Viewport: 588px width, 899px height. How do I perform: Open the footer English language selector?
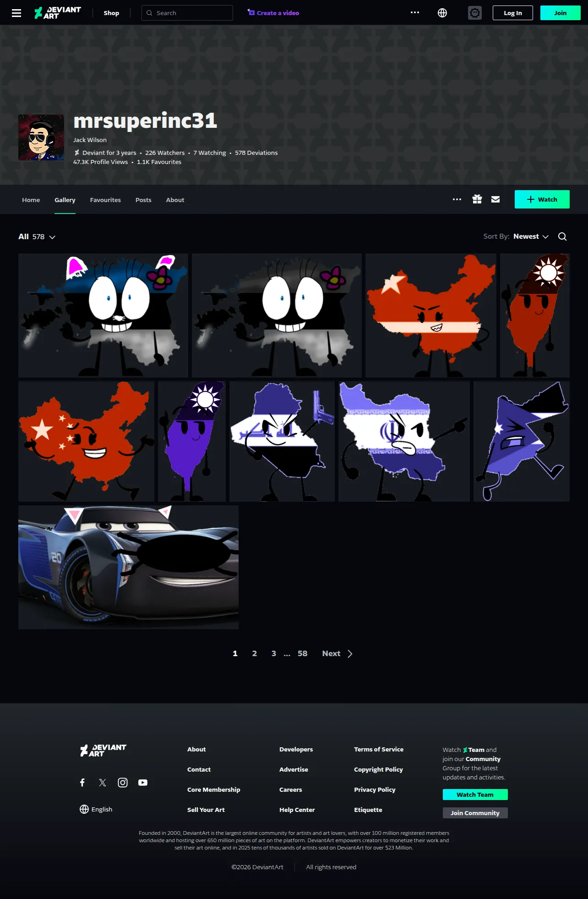click(96, 809)
